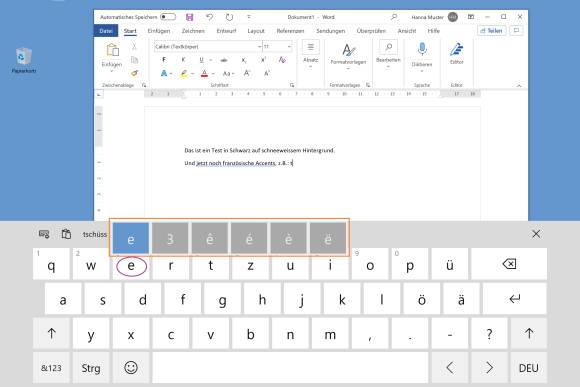Open the quick access toolbar customize dropdown
The width and height of the screenshot is (580, 387).
249,17
